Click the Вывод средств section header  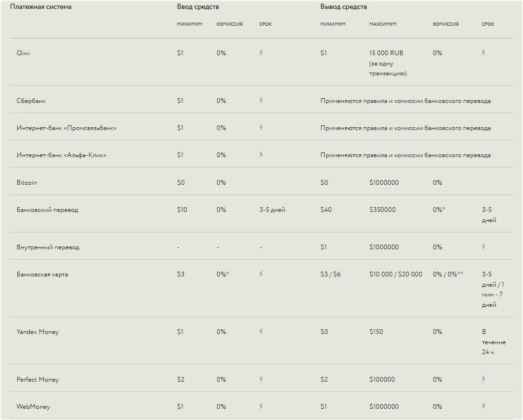(343, 7)
